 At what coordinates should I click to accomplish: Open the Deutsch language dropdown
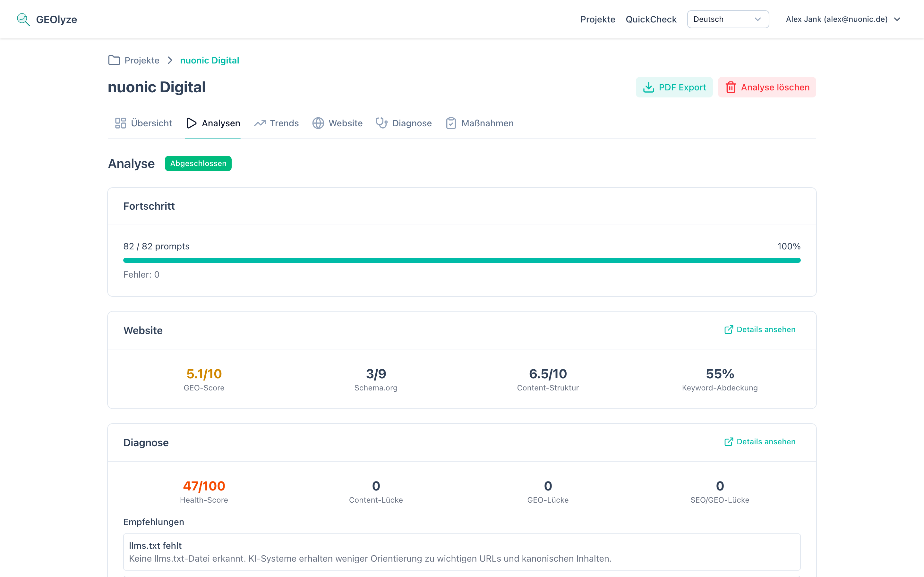click(x=727, y=20)
